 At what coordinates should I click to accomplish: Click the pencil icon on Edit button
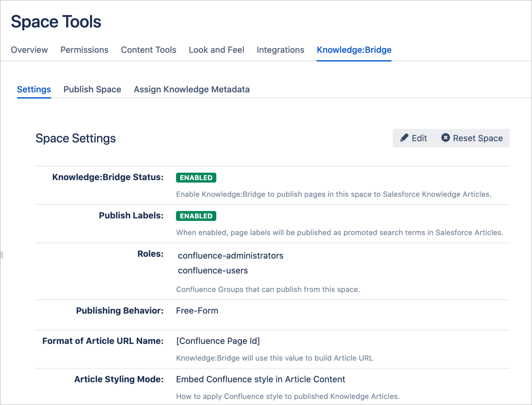tap(404, 138)
